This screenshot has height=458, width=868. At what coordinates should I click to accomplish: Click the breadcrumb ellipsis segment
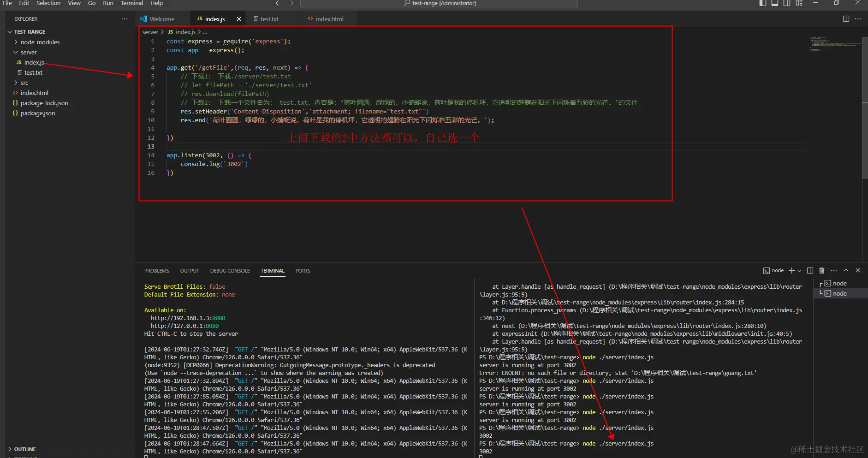[205, 32]
